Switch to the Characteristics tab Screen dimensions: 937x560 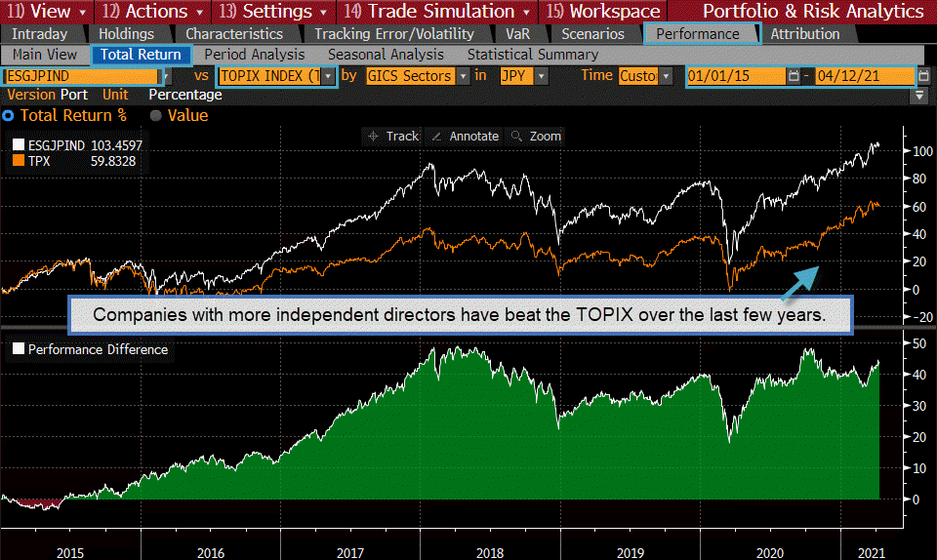pos(234,34)
